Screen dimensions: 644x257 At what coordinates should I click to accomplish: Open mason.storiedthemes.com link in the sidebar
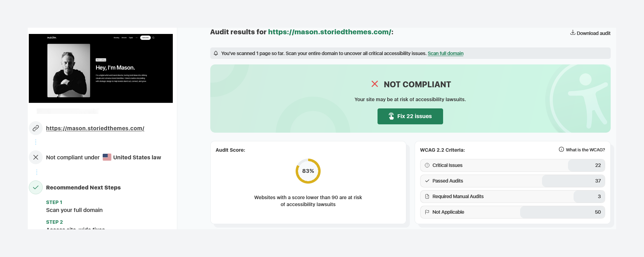95,128
